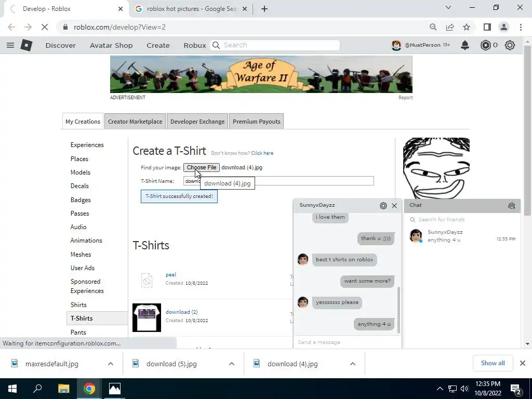Screen dimensions: 532x399
Task: Click the download (2) T-shirt thumbnail
Action: pyautogui.click(x=147, y=317)
